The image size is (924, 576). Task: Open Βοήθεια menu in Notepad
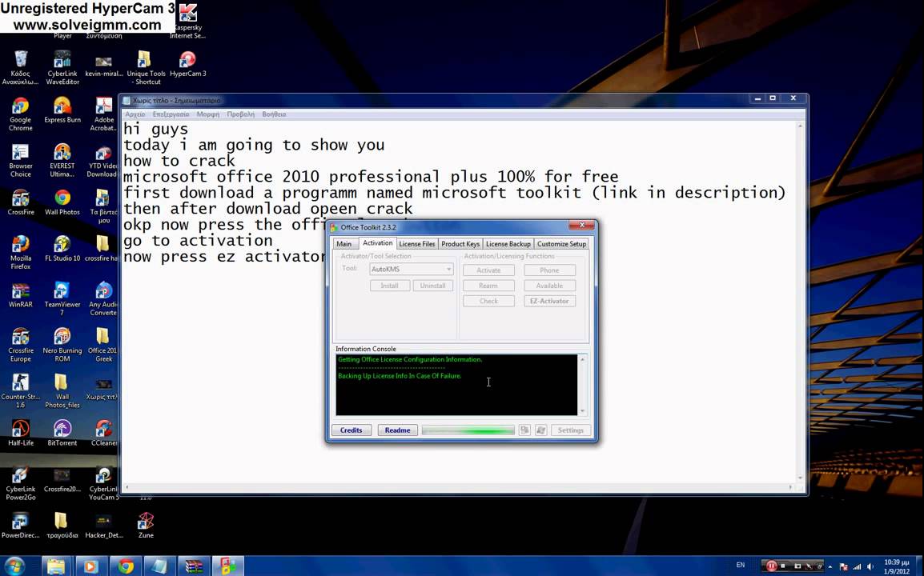click(274, 114)
